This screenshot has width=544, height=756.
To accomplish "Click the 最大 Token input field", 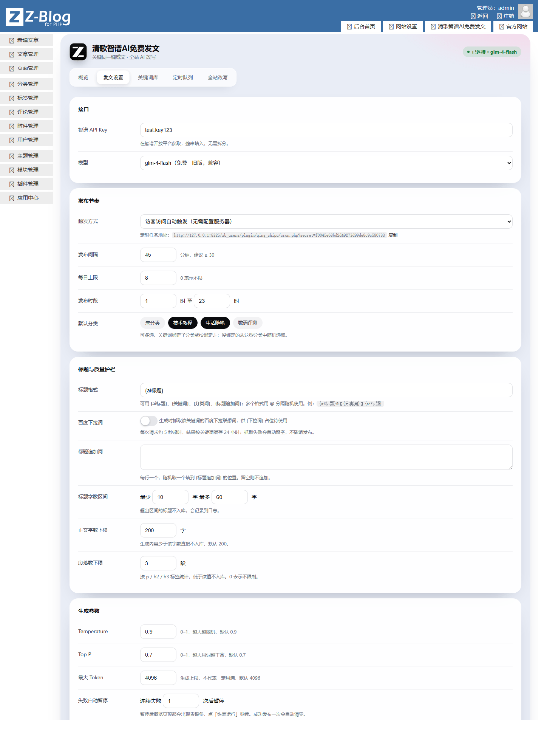I will pos(158,678).
